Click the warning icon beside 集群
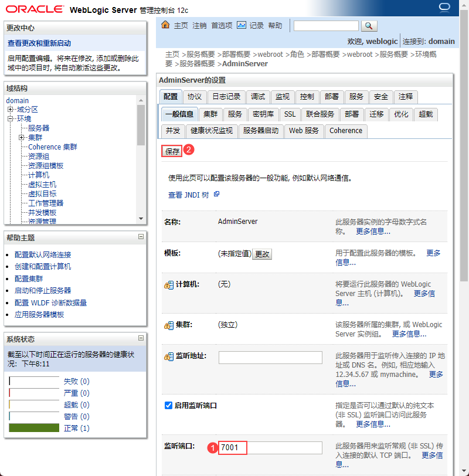The height and width of the screenshot is (476, 469). 169,325
